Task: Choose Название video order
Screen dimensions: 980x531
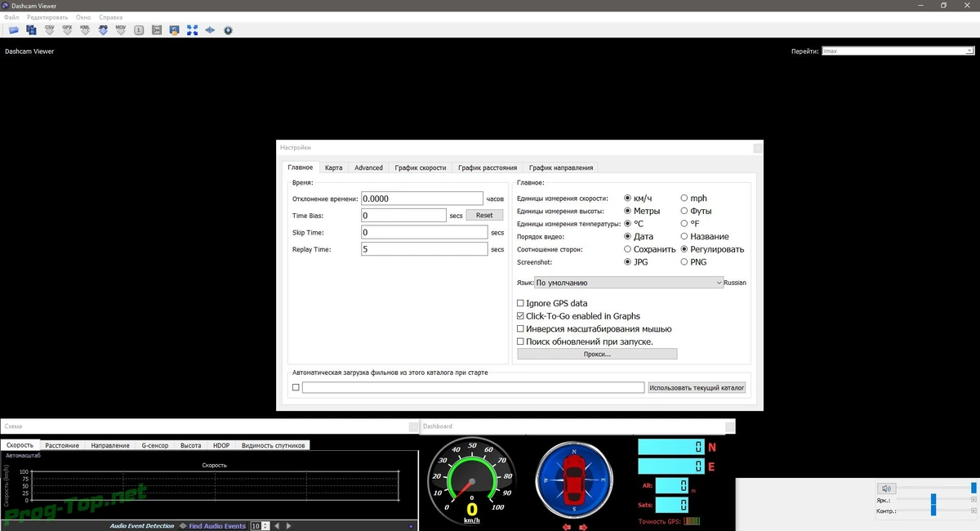Action: tap(705, 236)
